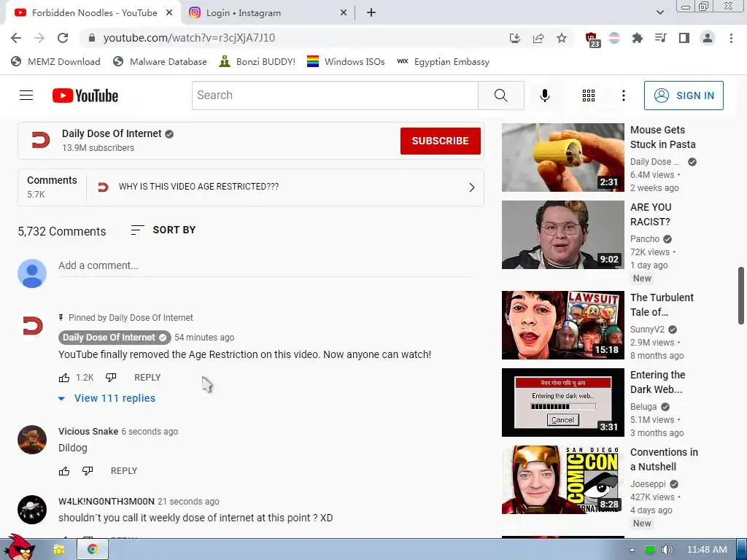This screenshot has width=747, height=560.
Task: Open the Malware Database bookmark
Action: pos(160,62)
